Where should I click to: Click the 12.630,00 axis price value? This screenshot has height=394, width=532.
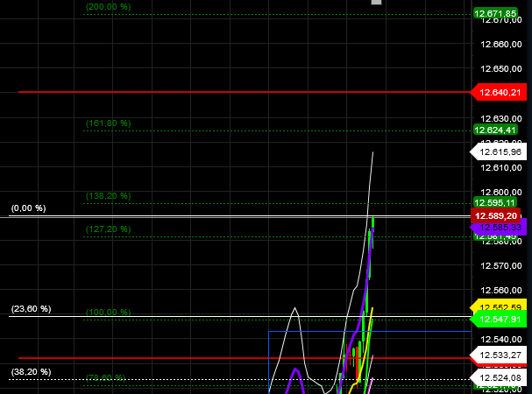tap(501, 119)
